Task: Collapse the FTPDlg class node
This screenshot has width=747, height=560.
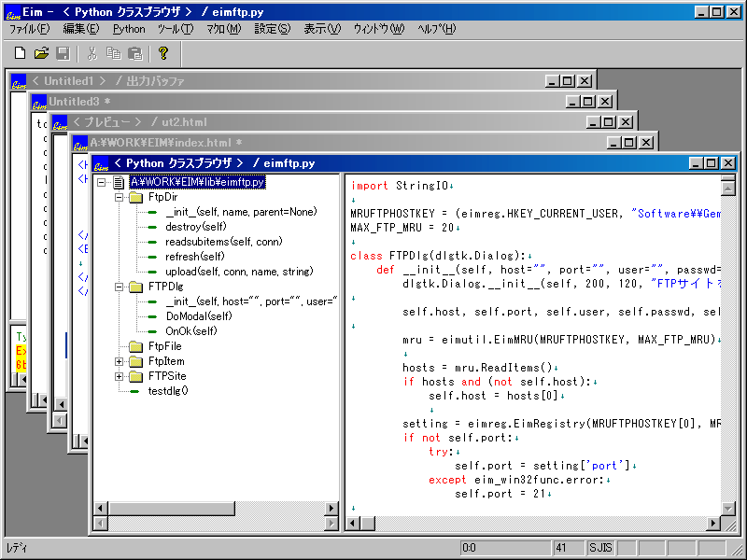Action: coord(119,287)
